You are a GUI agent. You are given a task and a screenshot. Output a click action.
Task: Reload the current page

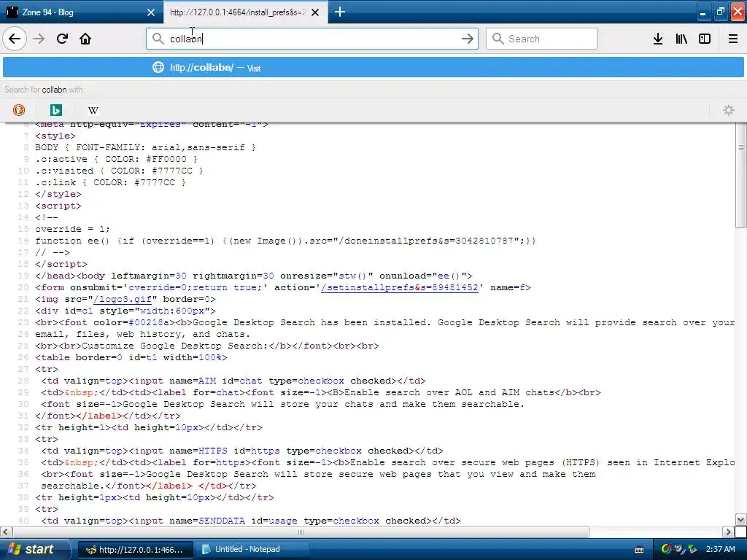point(63,39)
